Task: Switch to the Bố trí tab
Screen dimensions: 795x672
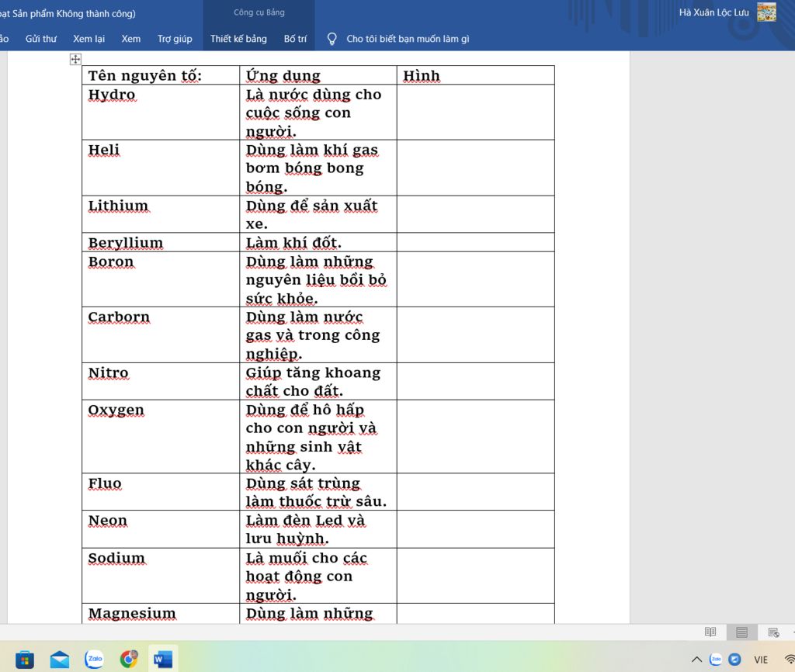Action: [x=295, y=39]
